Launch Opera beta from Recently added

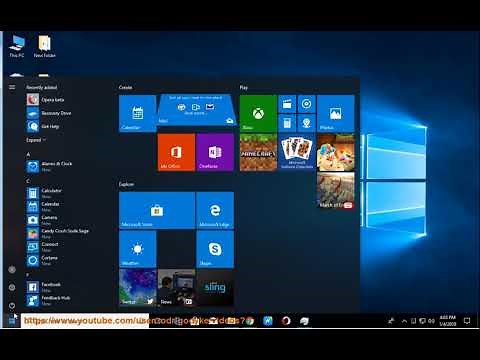point(67,100)
